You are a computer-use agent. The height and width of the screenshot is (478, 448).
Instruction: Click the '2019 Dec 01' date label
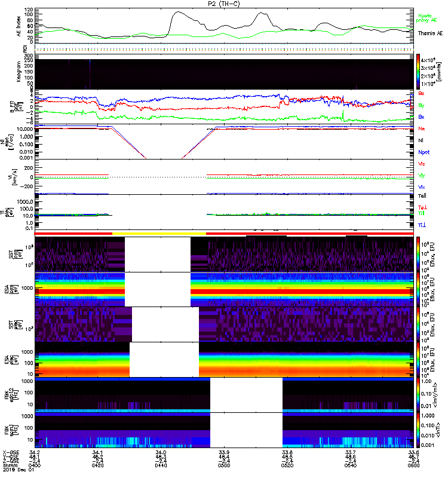point(19,470)
